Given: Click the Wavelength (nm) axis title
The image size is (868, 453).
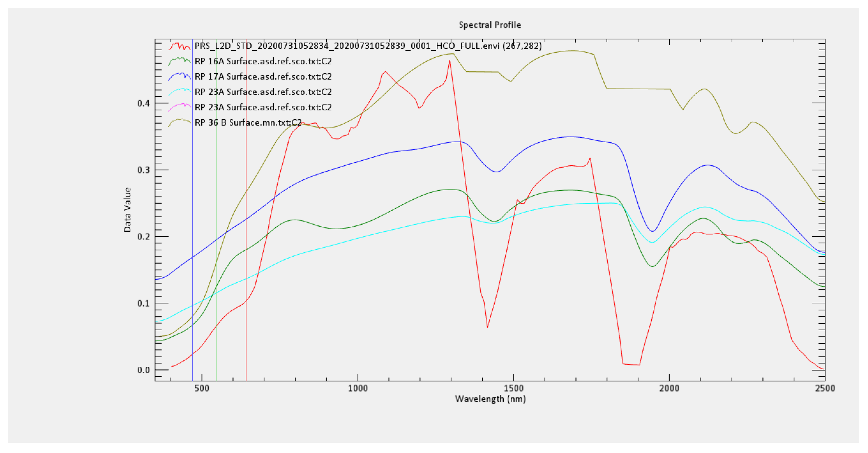Looking at the screenshot, I should click(x=490, y=399).
